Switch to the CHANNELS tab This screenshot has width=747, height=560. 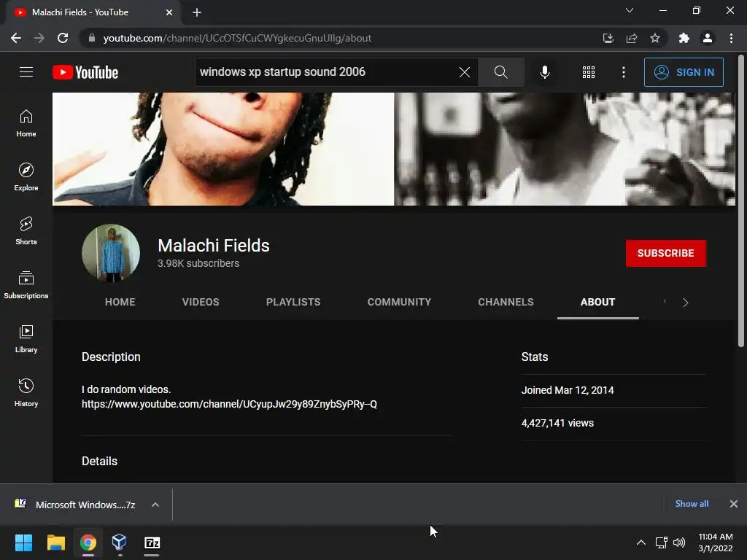click(506, 302)
